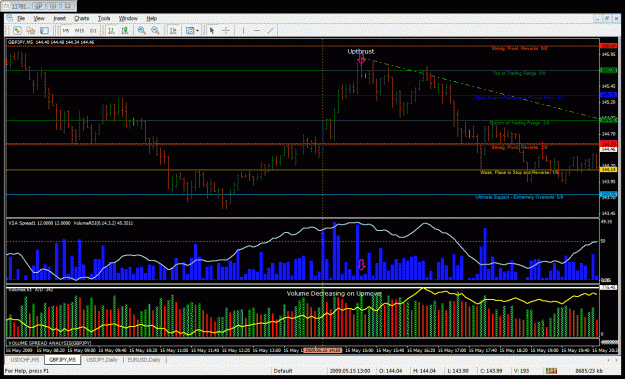Screen dimensions: 625x379
Task: Click the Default profile status bar entry
Action: [x=283, y=371]
